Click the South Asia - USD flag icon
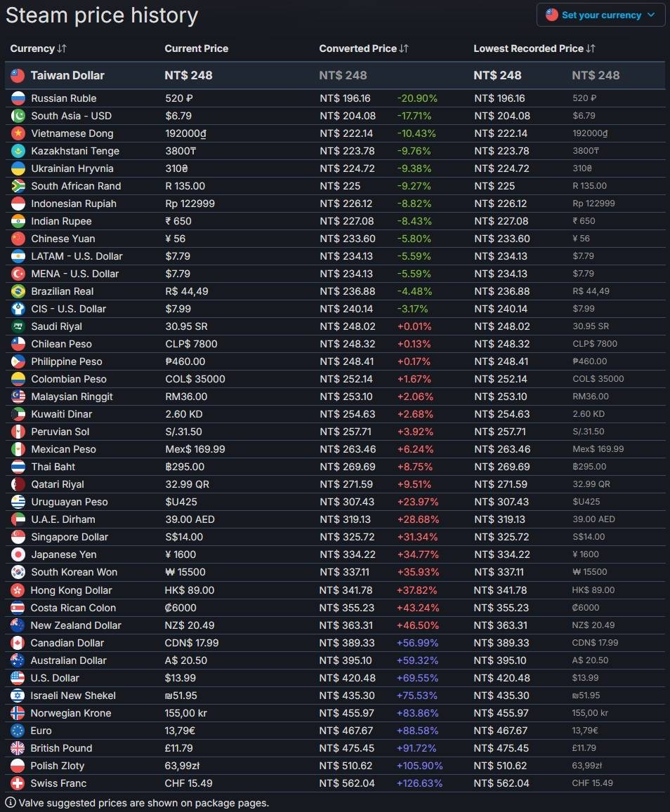 pyautogui.click(x=18, y=116)
